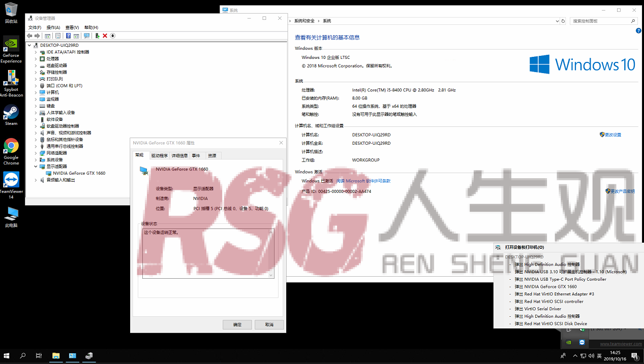This screenshot has width=644, height=364.
Task: Open the System address bar history dropdown
Action: tap(557, 21)
